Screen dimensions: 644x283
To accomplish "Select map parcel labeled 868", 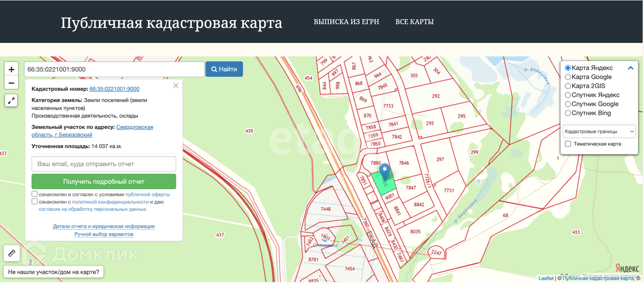I will [x=359, y=83].
